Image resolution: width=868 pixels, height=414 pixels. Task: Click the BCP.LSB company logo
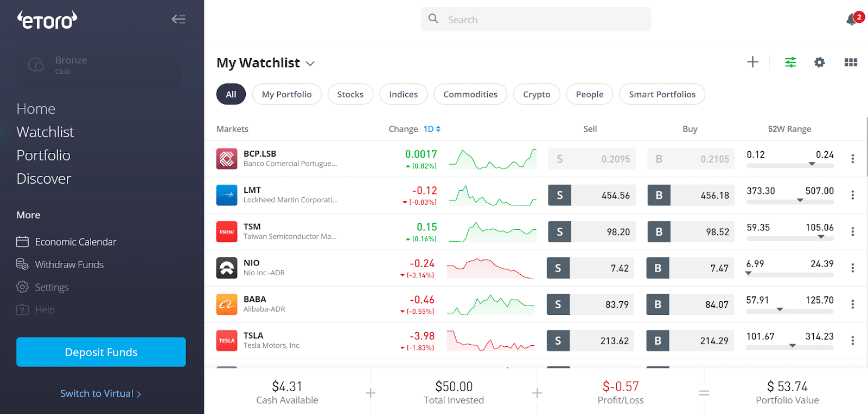227,159
